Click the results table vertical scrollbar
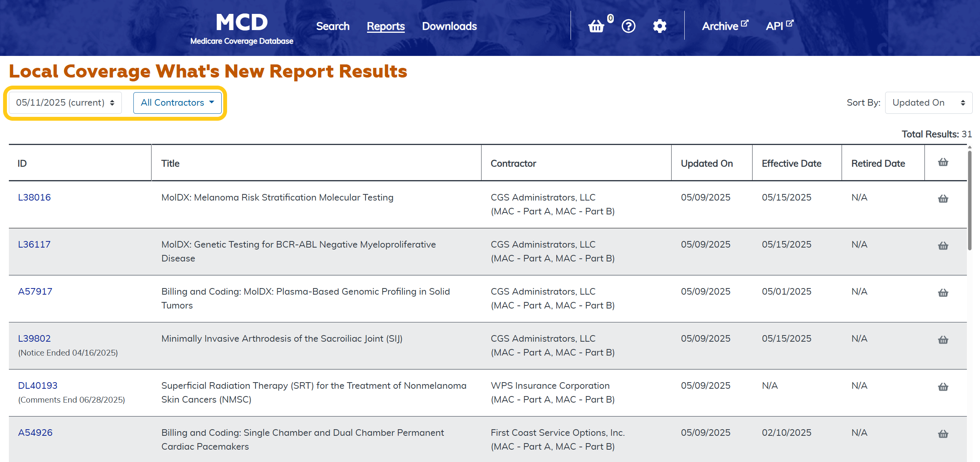980x462 pixels. pos(969,201)
